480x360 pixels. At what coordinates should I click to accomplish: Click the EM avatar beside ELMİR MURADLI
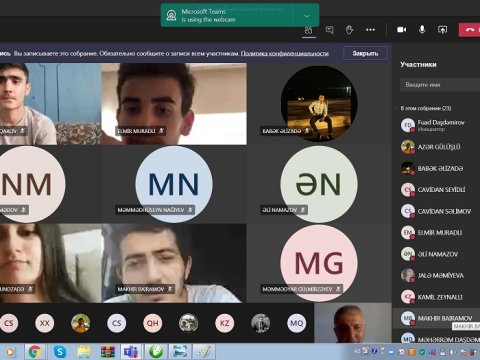(x=408, y=233)
